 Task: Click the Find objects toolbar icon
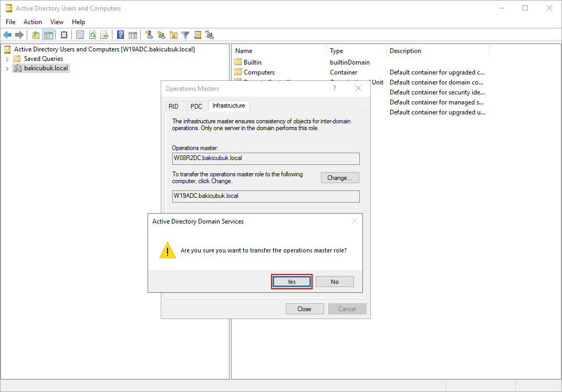[x=197, y=35]
